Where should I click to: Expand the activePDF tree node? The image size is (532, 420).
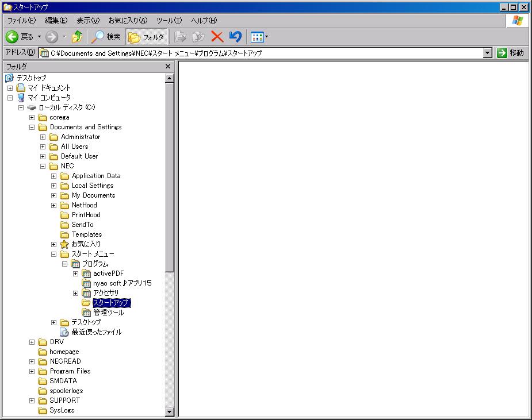coord(75,273)
